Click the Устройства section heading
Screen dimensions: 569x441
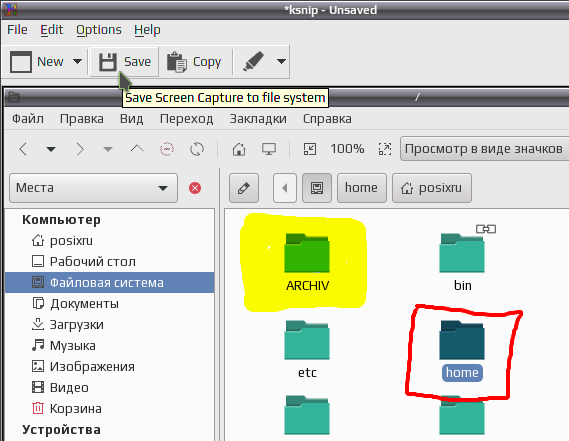coord(61,430)
